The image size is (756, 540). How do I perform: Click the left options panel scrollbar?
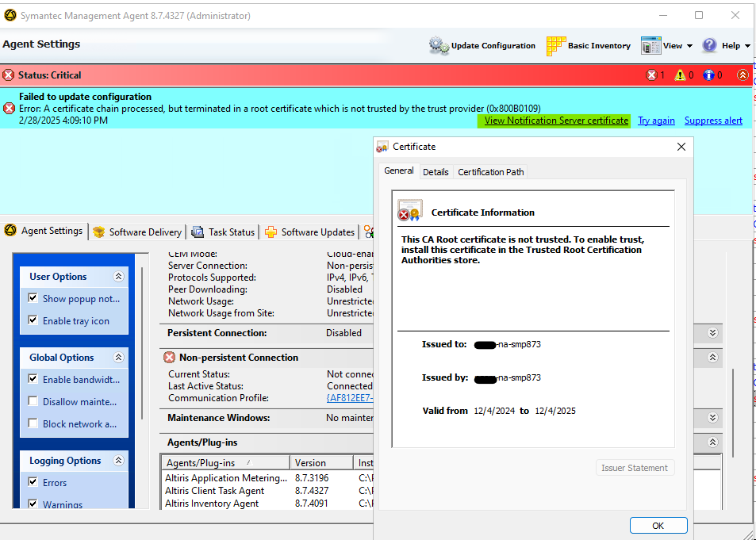click(x=142, y=343)
